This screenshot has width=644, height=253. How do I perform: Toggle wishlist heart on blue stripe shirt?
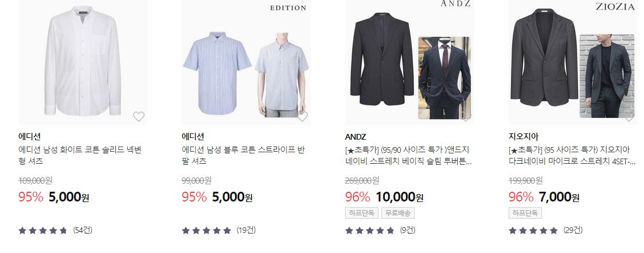[x=302, y=116]
